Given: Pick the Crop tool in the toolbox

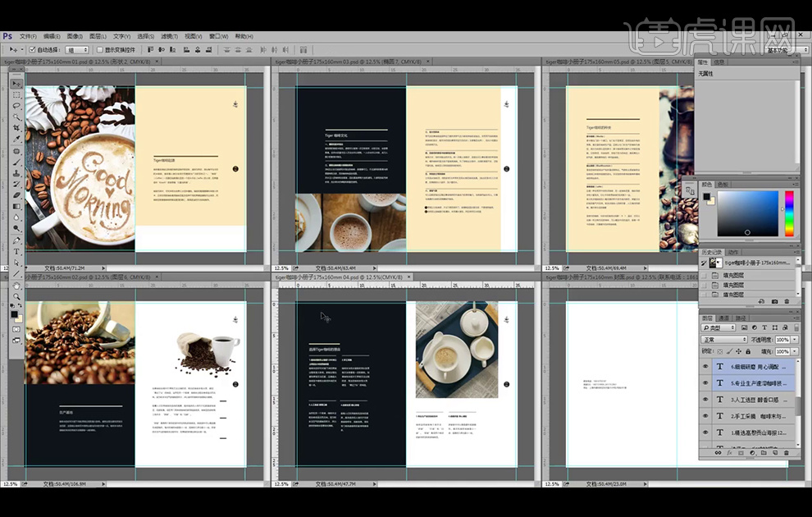Looking at the screenshot, I should click(16, 128).
